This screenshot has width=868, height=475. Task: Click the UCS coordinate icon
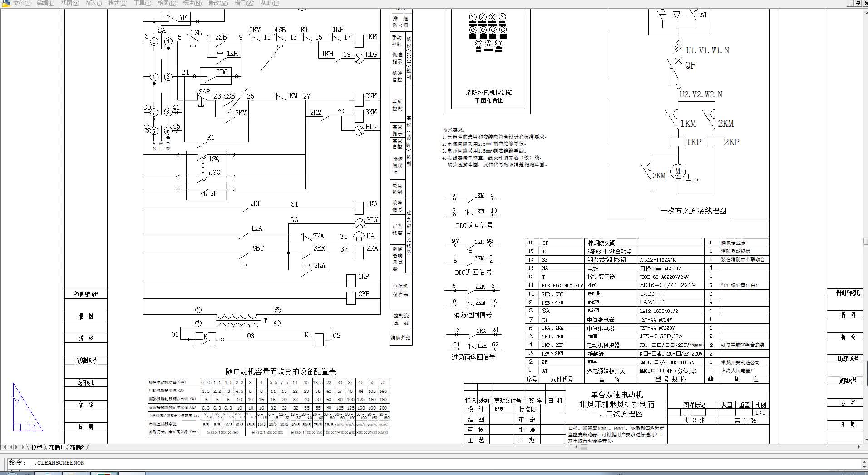tap(27, 407)
